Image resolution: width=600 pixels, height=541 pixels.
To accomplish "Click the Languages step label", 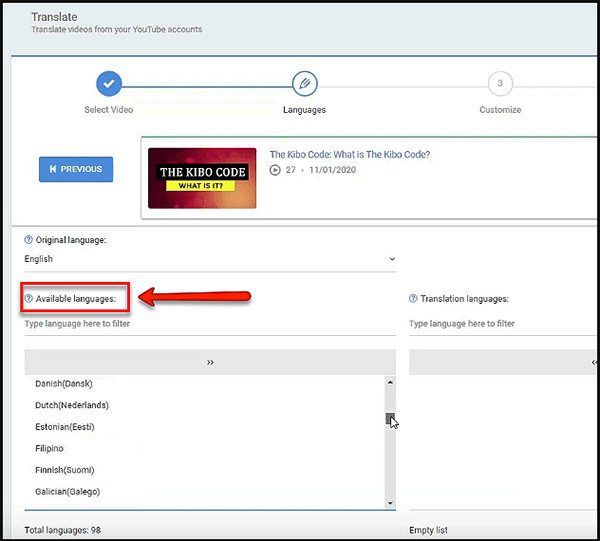I will (305, 110).
